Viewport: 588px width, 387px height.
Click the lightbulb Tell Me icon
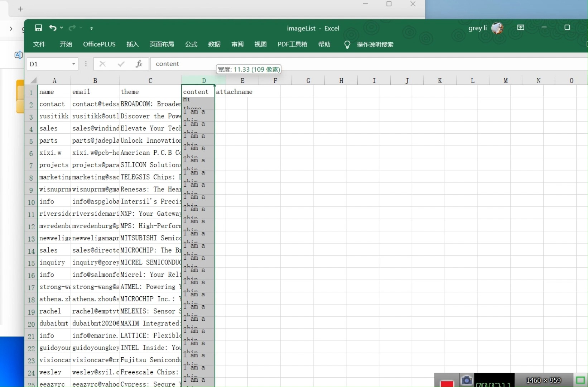[347, 45]
